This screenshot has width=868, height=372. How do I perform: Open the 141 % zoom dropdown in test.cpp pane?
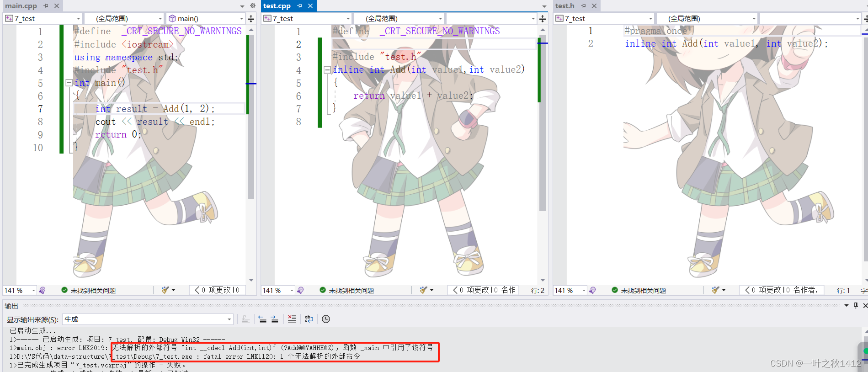pos(278,290)
